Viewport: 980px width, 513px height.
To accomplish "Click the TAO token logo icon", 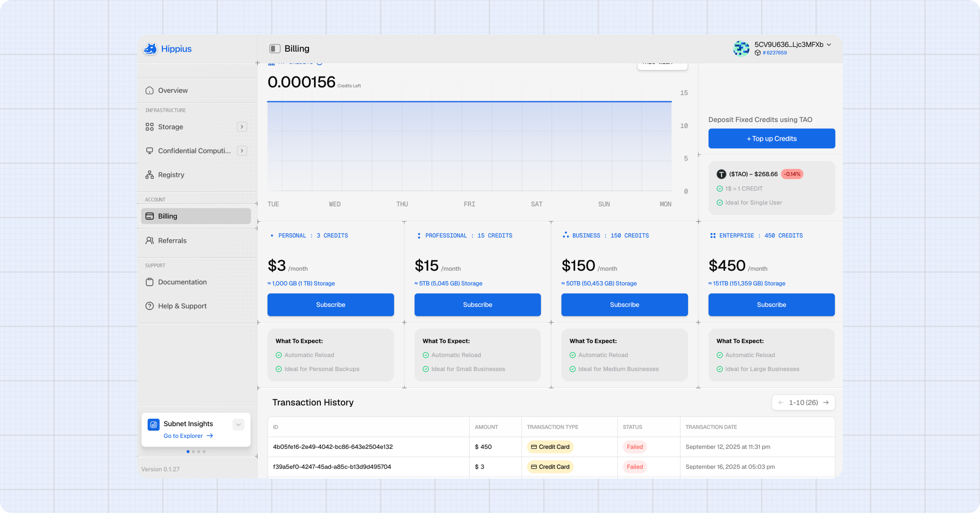I will point(721,174).
